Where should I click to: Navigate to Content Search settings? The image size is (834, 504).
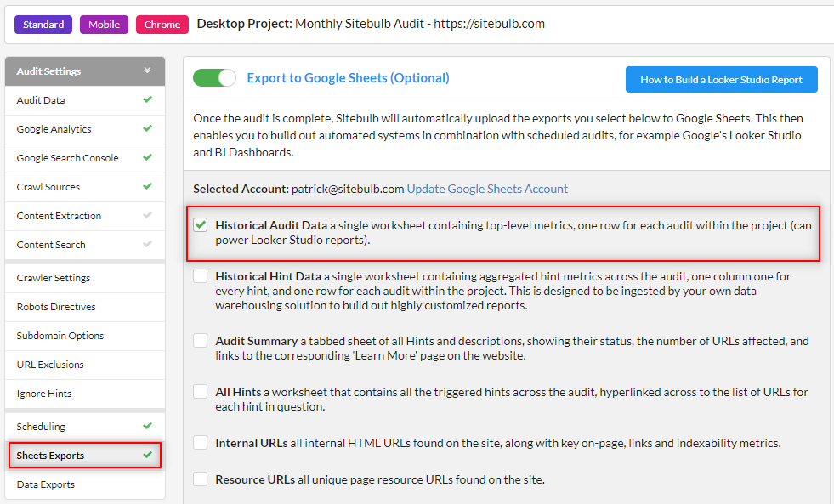(x=85, y=245)
